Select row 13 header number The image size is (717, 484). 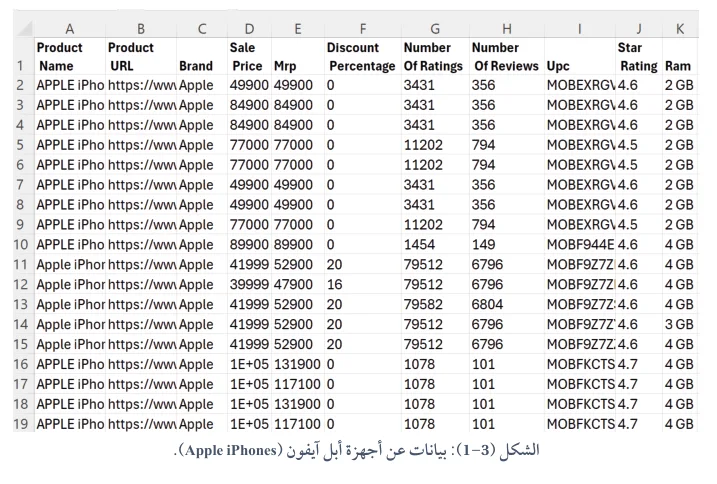[21, 305]
